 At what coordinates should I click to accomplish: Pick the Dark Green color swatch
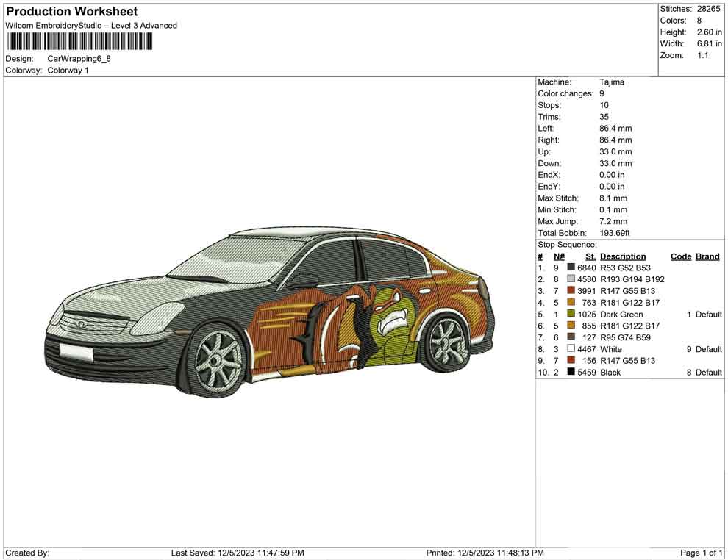coord(571,315)
